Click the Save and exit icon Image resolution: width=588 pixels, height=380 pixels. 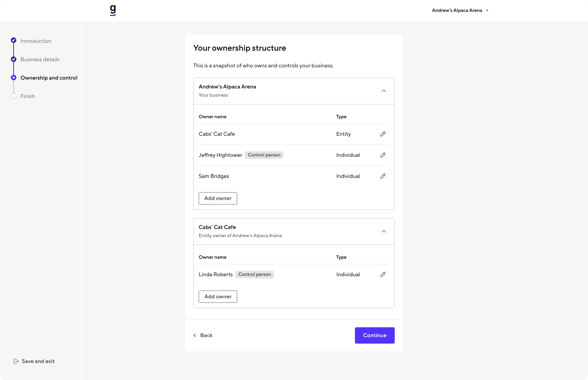coord(16,361)
